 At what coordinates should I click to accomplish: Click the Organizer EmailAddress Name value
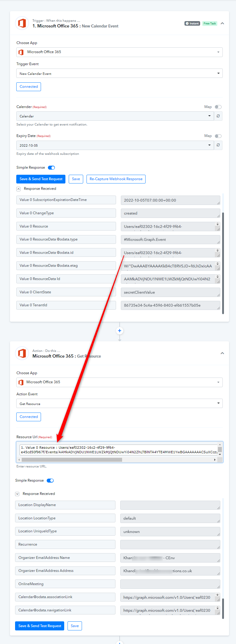coord(170,558)
